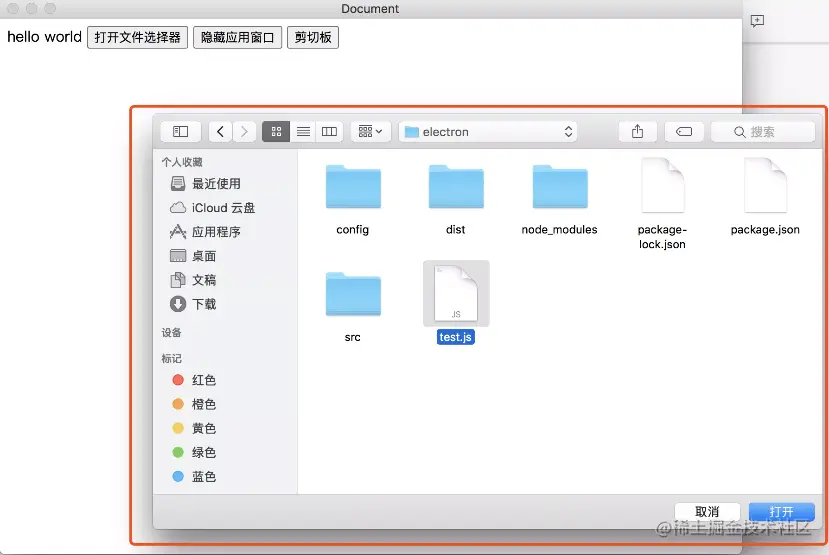Click the Open button in dialog
This screenshot has width=829, height=555.
(781, 512)
